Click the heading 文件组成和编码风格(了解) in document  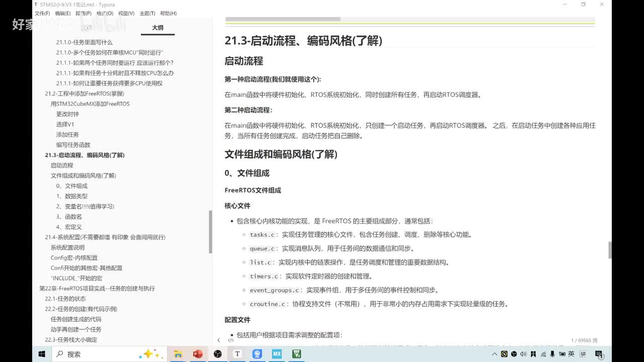tap(281, 154)
